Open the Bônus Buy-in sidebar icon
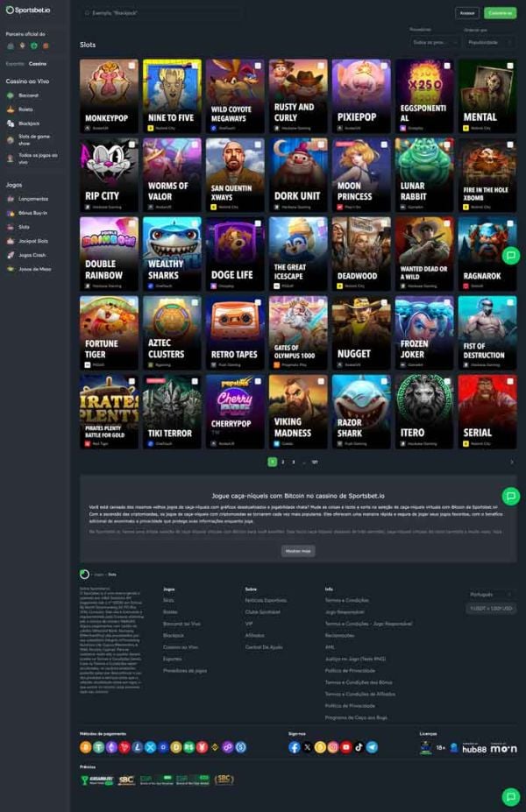 pos(10,213)
